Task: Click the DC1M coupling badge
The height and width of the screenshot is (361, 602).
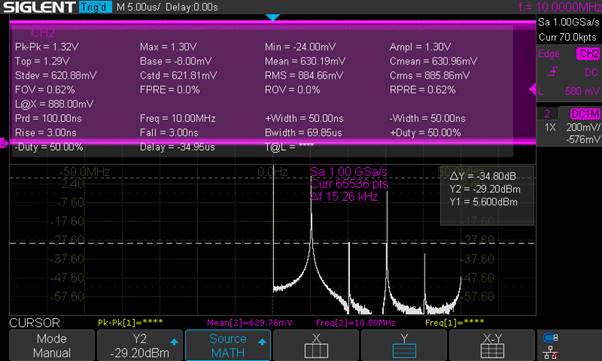Action: (x=585, y=114)
